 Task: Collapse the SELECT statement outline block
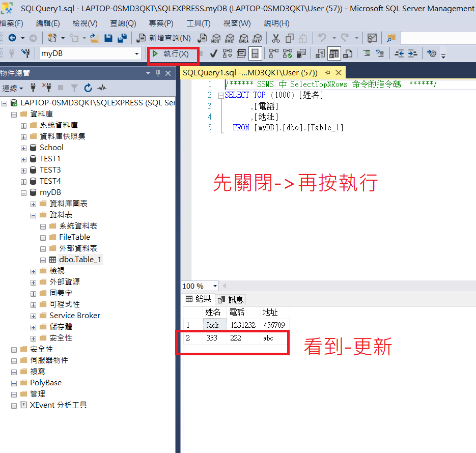221,96
